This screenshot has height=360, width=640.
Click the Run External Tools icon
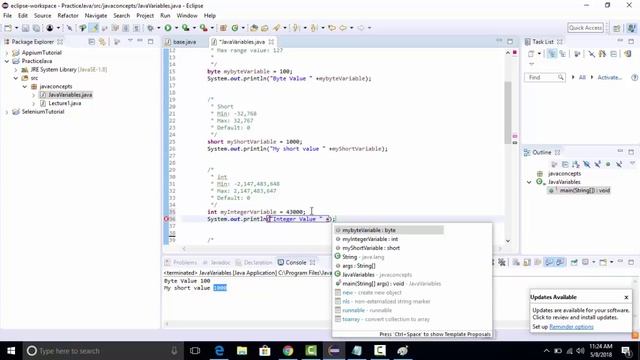tap(203, 28)
